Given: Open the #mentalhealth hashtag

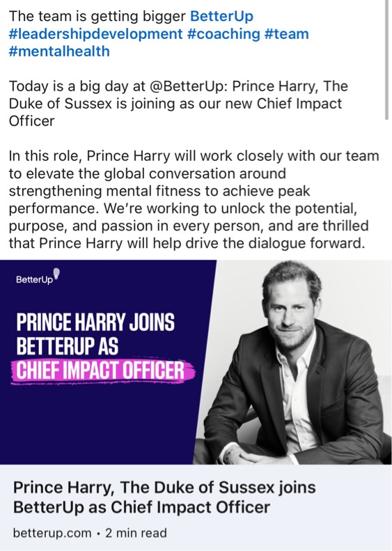Looking at the screenshot, I should click(x=59, y=52).
